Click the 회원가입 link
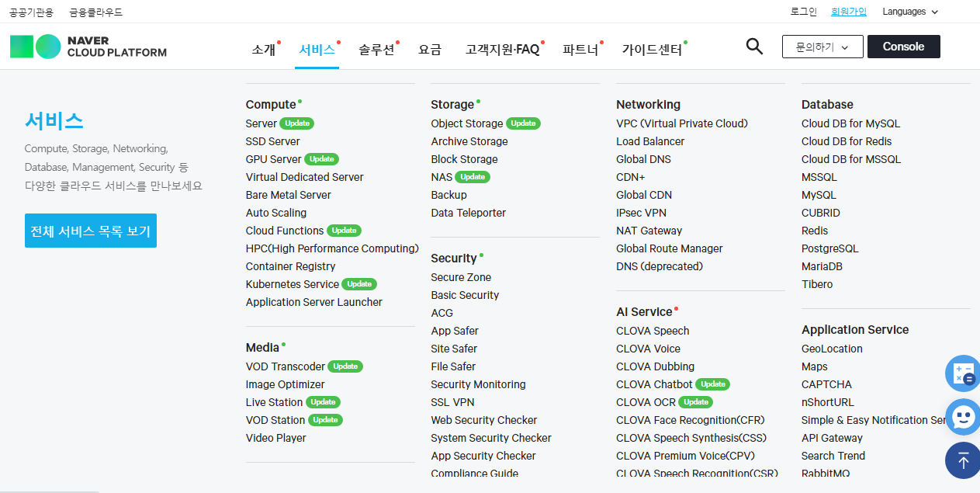Image resolution: width=980 pixels, height=493 pixels. pyautogui.click(x=849, y=12)
